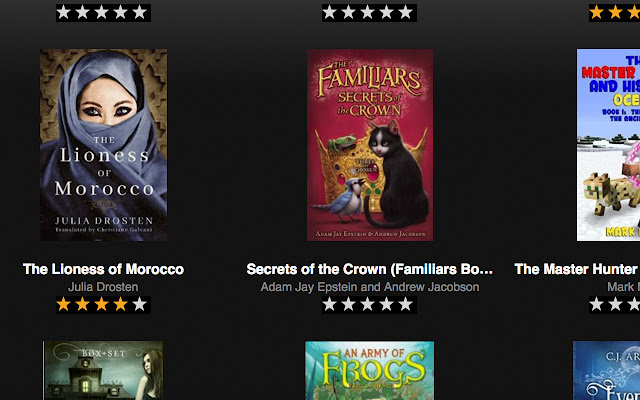This screenshot has width=640, height=400.
Task: Click Secrets of the Crown title text
Action: (x=370, y=269)
